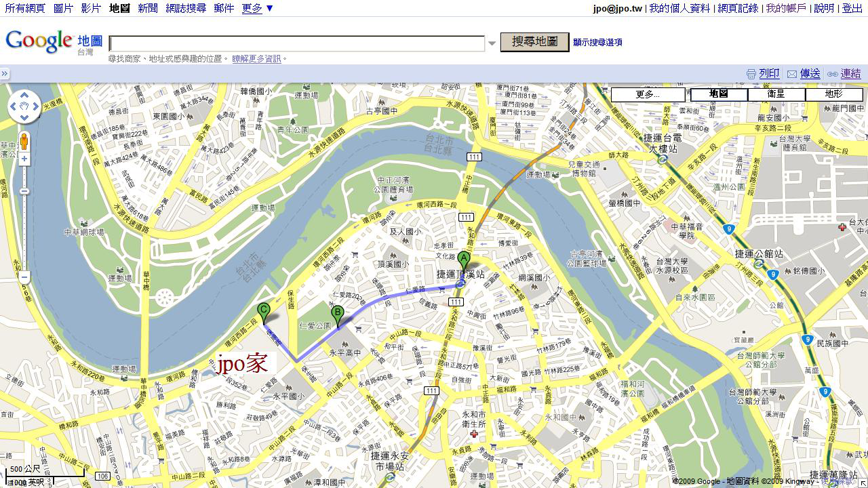Click the 永平國小 school label
The width and height of the screenshot is (868, 488).
[x=289, y=396]
